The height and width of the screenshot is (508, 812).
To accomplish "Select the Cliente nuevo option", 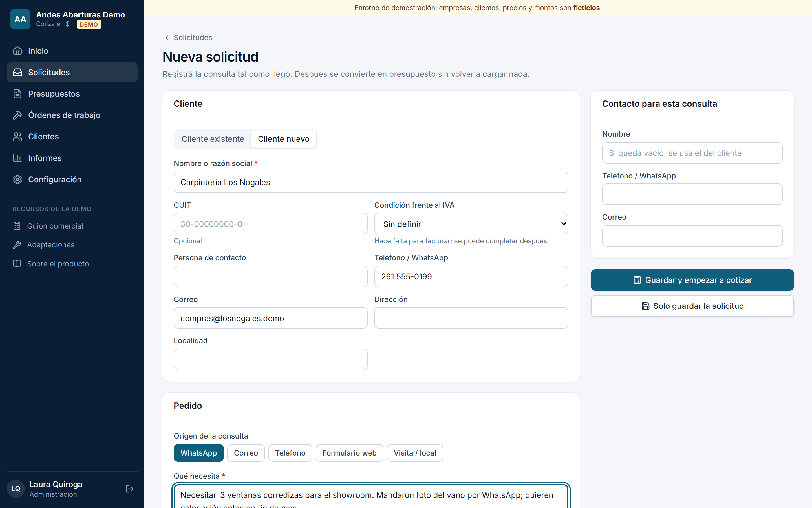I will [284, 139].
